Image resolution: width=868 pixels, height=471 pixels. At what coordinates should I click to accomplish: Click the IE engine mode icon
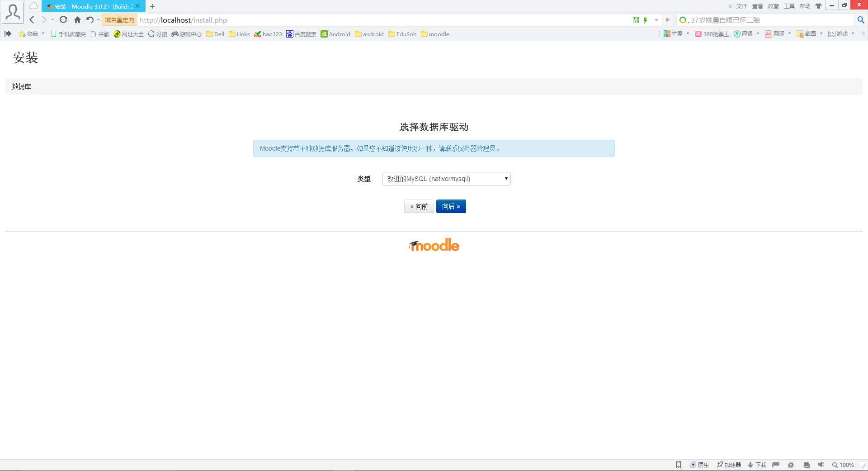tap(791, 465)
